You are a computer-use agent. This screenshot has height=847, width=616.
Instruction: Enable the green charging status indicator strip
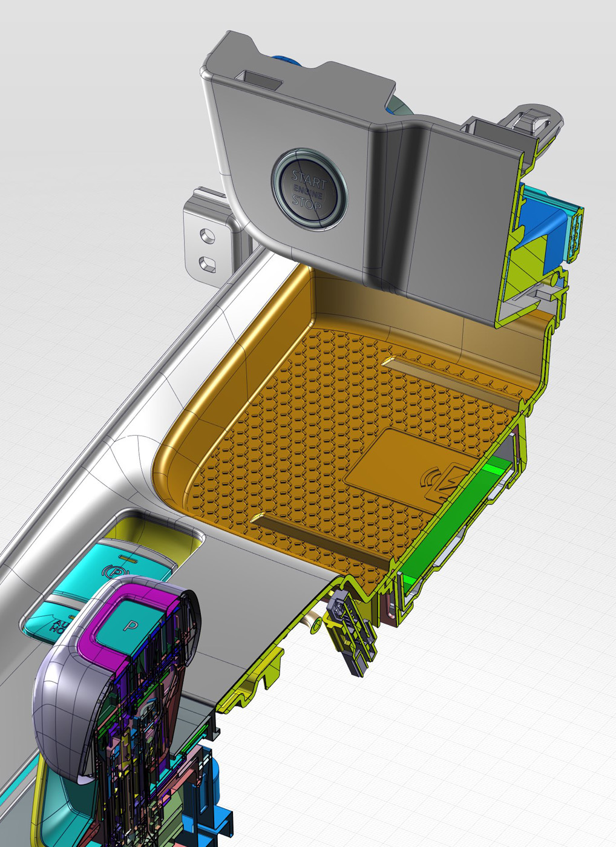[492, 469]
